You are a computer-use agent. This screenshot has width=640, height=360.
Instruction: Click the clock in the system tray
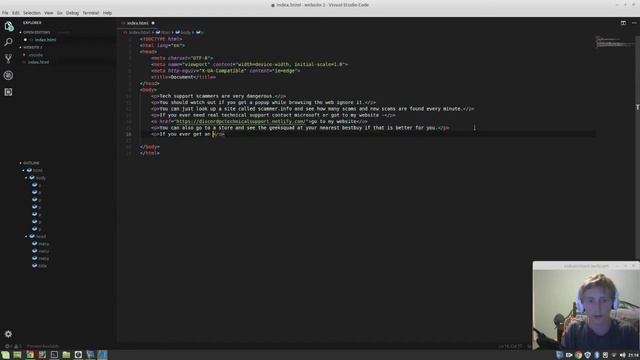tap(634, 355)
